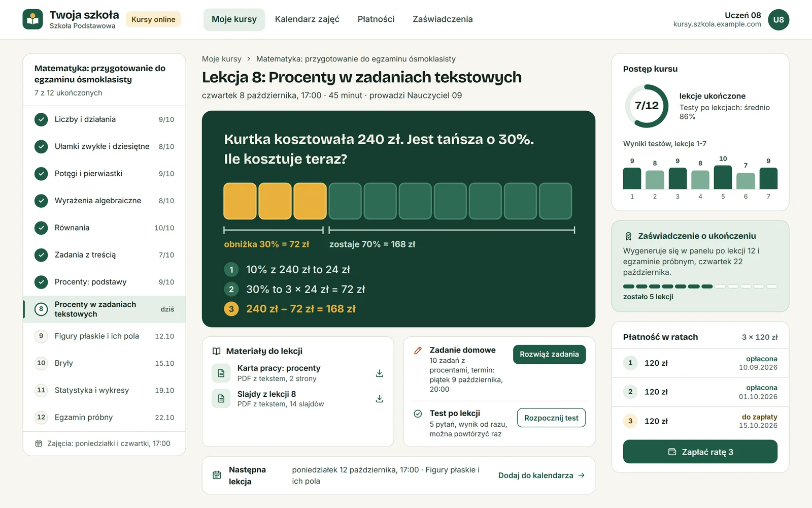Click the Rozwiąż zadania button

(x=549, y=355)
